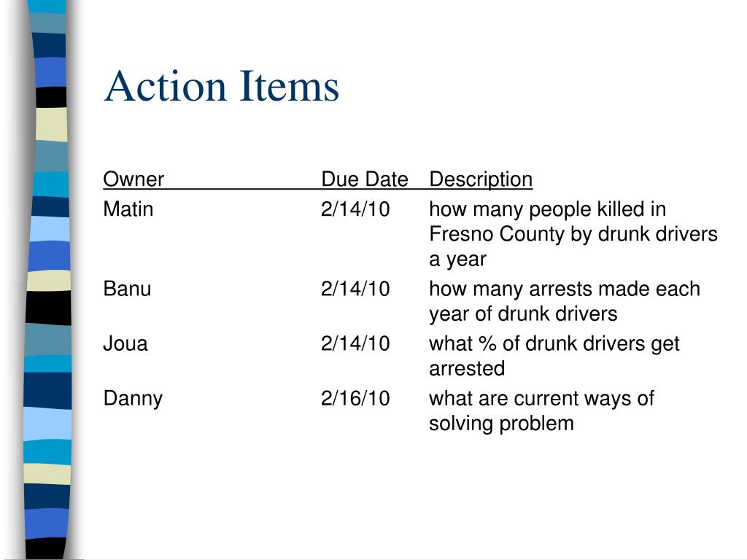Click the owner name 'Banu'
This screenshot has width=747, height=560.
pyautogui.click(x=127, y=289)
